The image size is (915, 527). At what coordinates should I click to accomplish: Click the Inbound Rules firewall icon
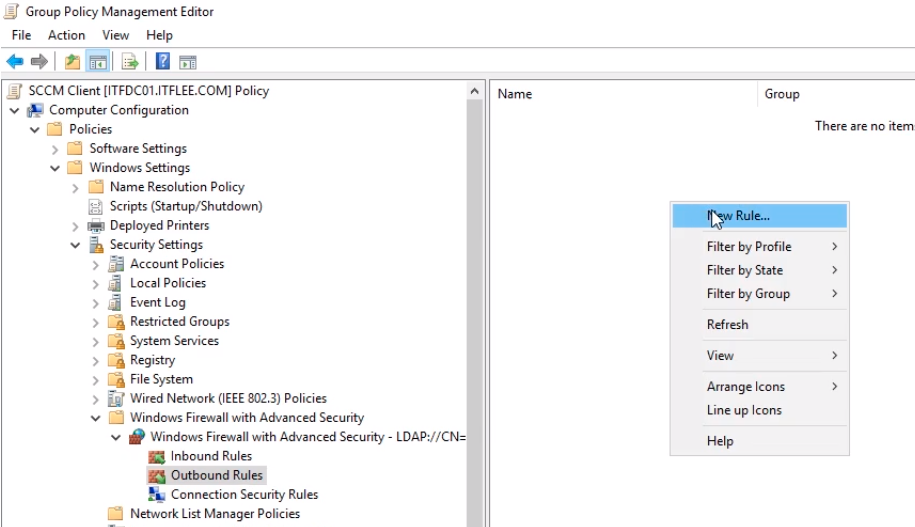click(157, 456)
